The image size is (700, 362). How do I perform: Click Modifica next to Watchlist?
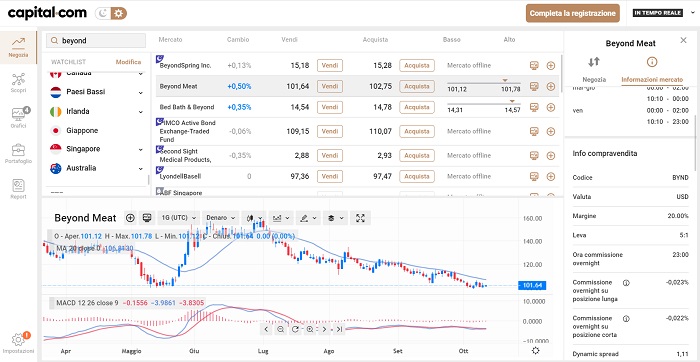(128, 62)
